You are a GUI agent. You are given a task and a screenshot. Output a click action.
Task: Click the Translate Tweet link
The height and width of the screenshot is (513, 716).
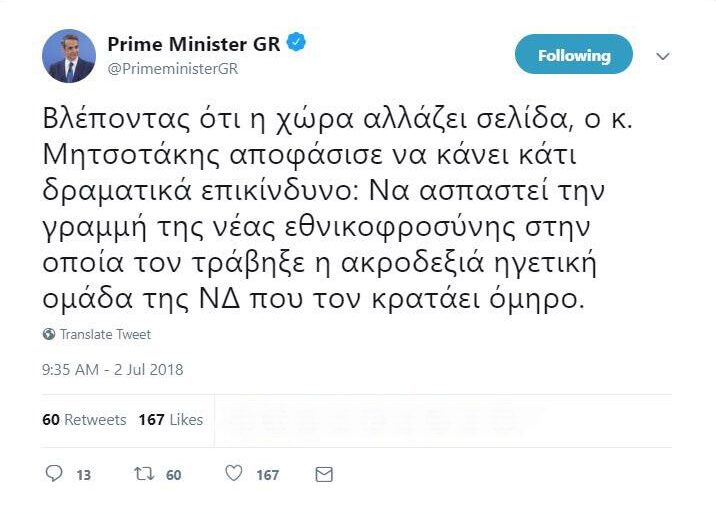[x=105, y=334]
